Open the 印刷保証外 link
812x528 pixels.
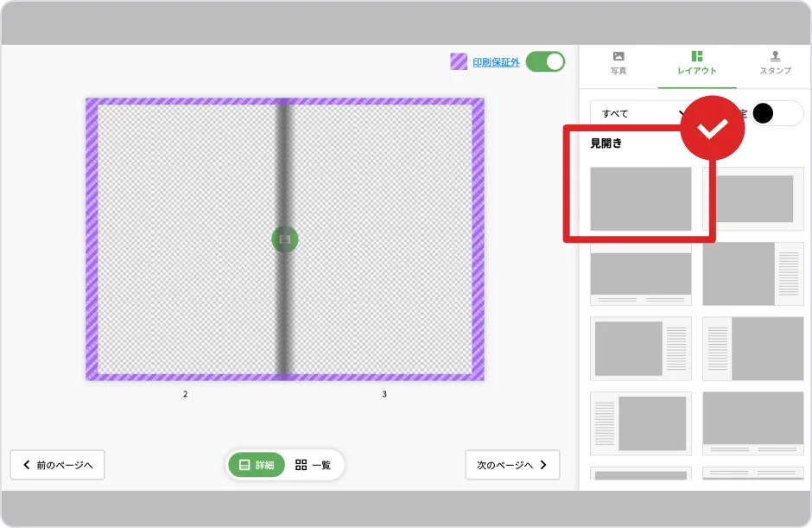tap(496, 62)
